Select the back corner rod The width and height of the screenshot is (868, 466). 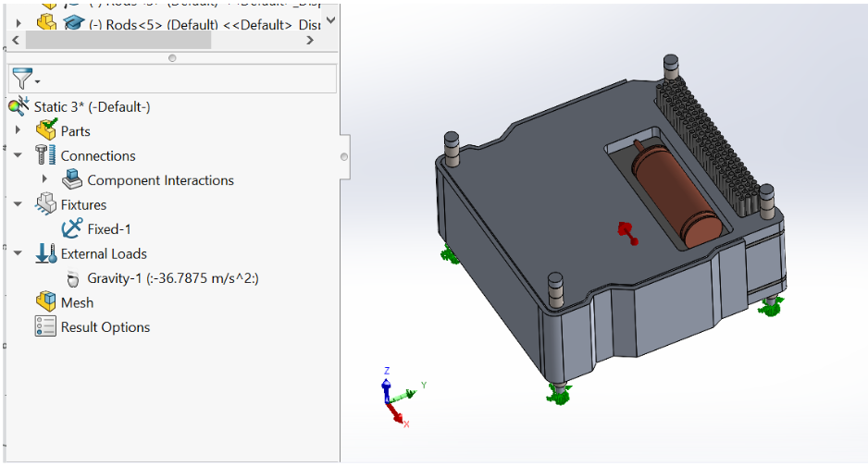tap(670, 68)
